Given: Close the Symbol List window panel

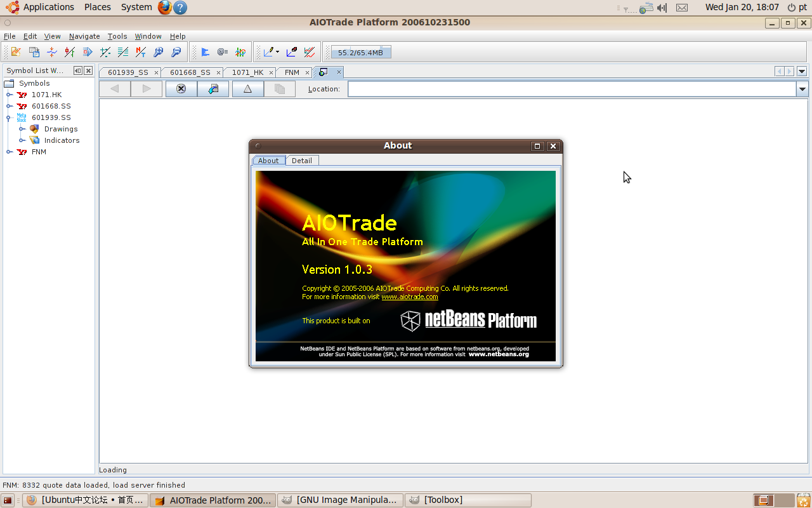Looking at the screenshot, I should [x=88, y=70].
